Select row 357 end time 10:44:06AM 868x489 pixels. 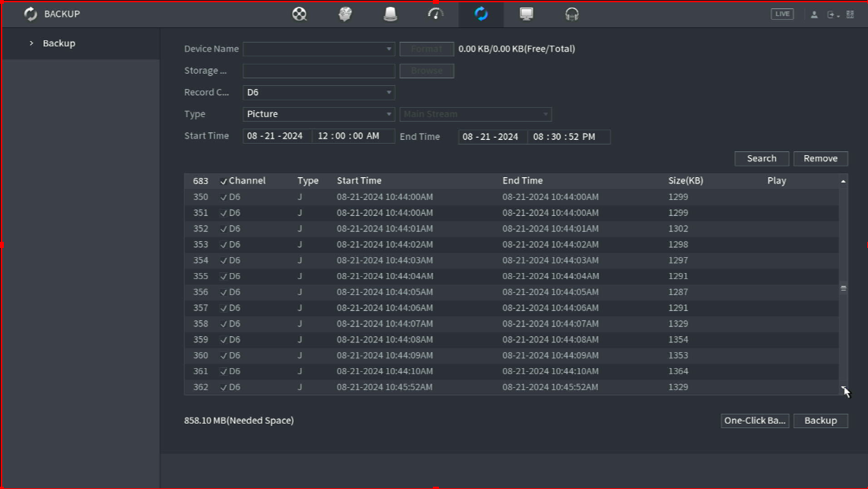pos(550,308)
